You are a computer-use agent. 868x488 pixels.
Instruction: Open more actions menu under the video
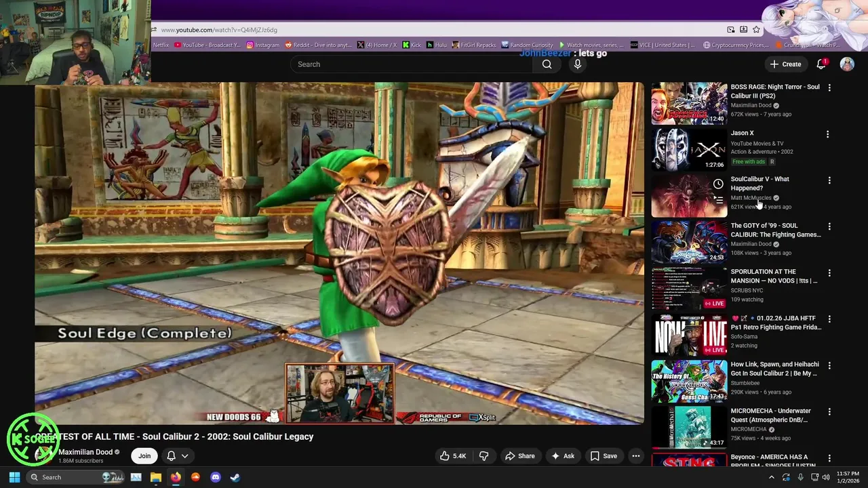tap(636, 456)
